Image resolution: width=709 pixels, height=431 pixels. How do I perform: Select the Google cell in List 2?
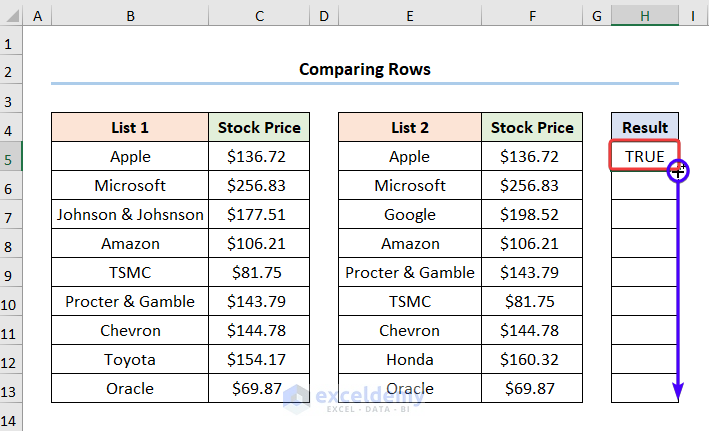tap(410, 214)
